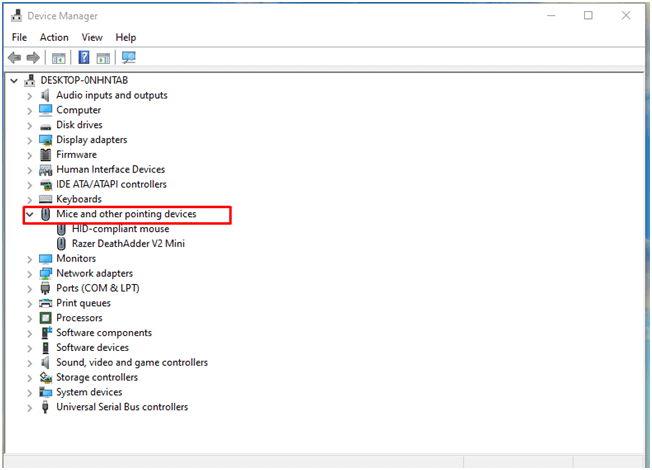This screenshot has width=652, height=470.
Task: Click the Software devices icon
Action: (x=45, y=348)
